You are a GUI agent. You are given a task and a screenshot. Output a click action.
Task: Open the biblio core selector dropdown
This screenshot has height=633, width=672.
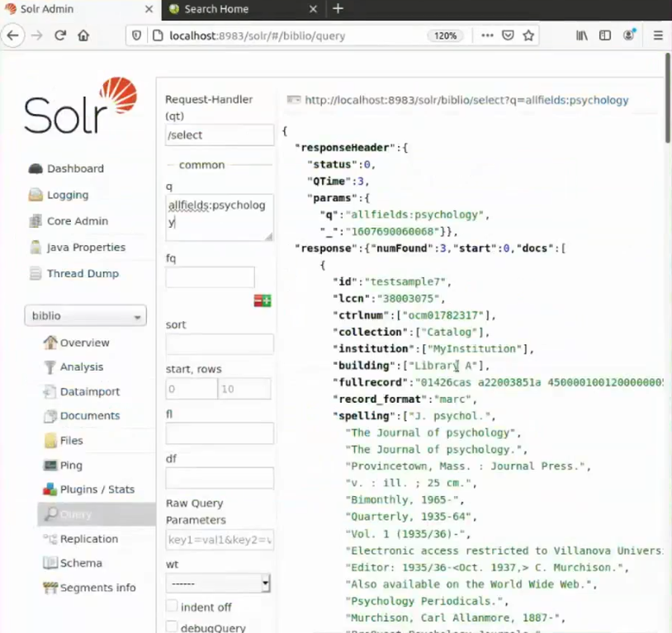(x=85, y=316)
